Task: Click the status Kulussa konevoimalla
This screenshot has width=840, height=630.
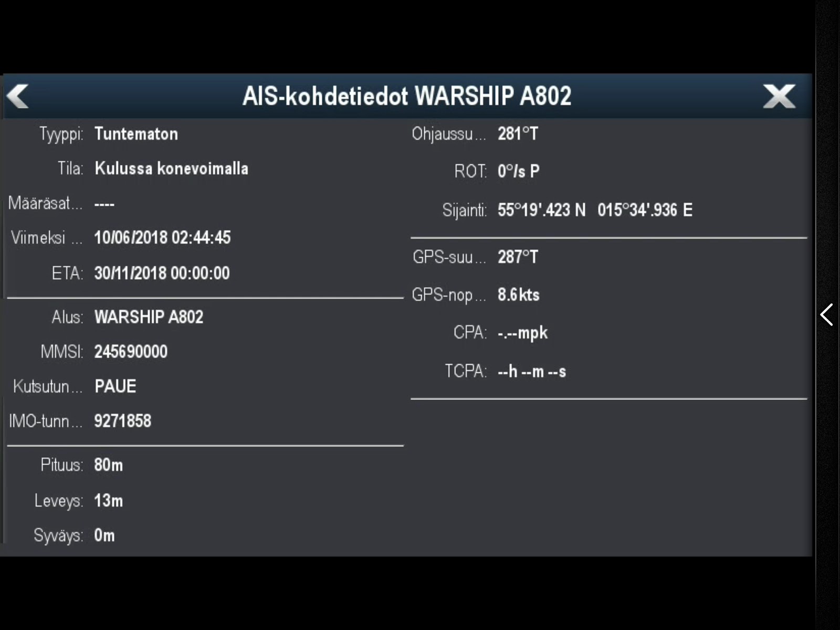Action: click(x=171, y=169)
